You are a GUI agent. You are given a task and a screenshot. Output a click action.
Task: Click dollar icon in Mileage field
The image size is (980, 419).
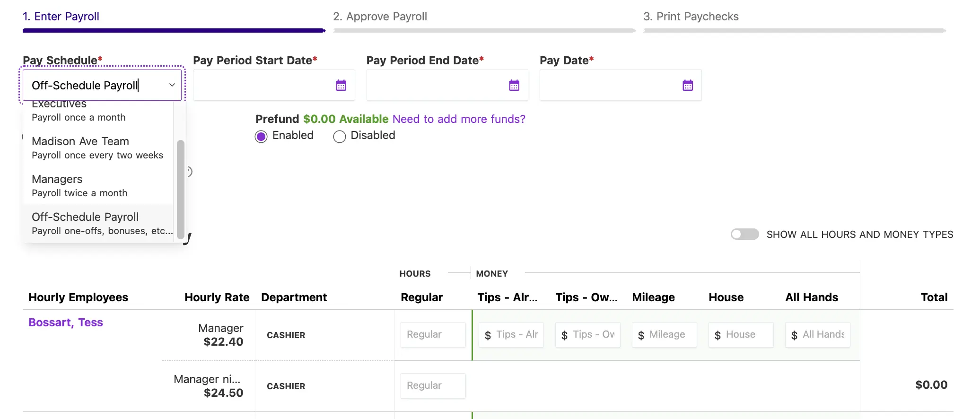[x=641, y=335]
